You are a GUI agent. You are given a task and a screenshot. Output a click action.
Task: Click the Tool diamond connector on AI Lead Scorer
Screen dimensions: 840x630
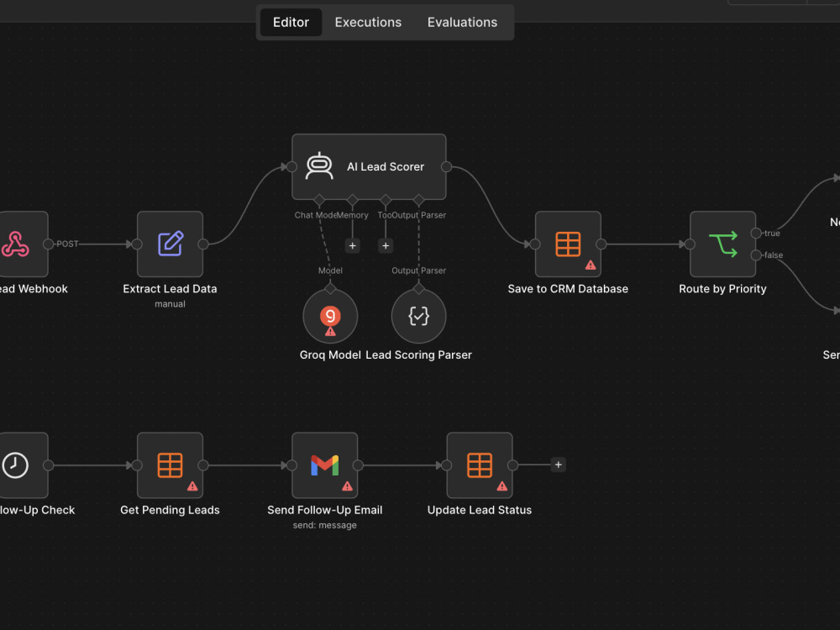(386, 201)
